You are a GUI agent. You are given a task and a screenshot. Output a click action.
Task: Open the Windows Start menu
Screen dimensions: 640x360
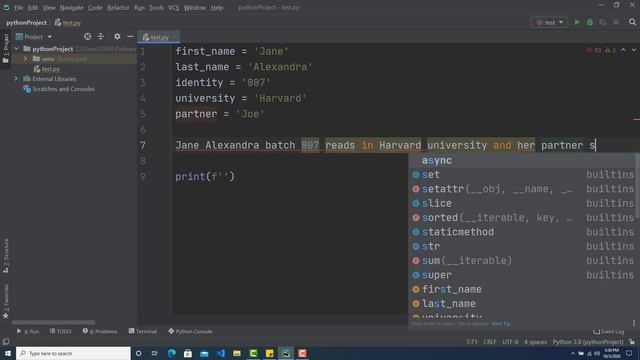[8, 353]
